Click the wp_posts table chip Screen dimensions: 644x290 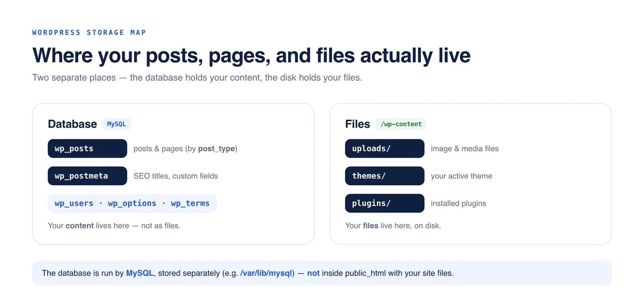(x=87, y=149)
